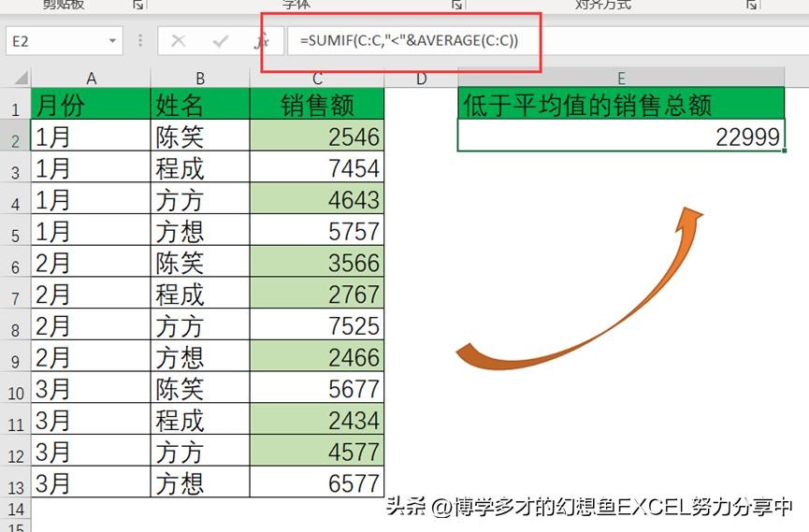Viewport: 809px width, 532px height.
Task: Select cell with sales value 7454
Action: tap(317, 168)
